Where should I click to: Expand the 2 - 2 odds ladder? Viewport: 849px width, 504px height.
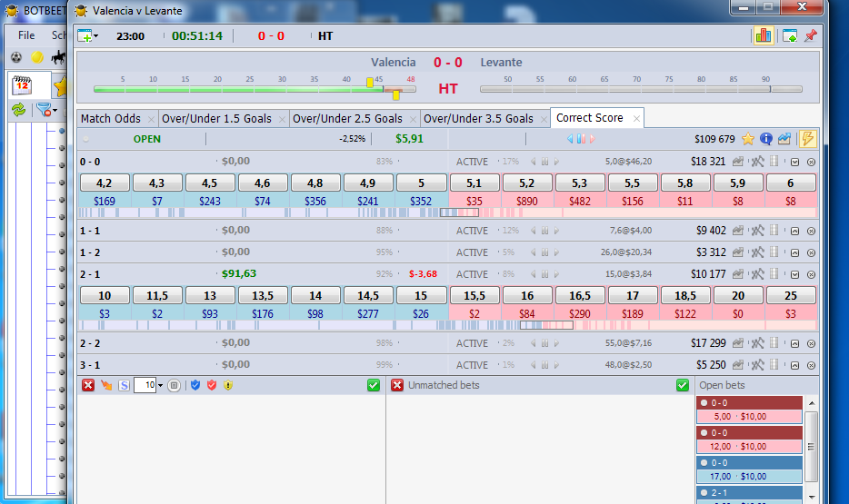click(794, 343)
